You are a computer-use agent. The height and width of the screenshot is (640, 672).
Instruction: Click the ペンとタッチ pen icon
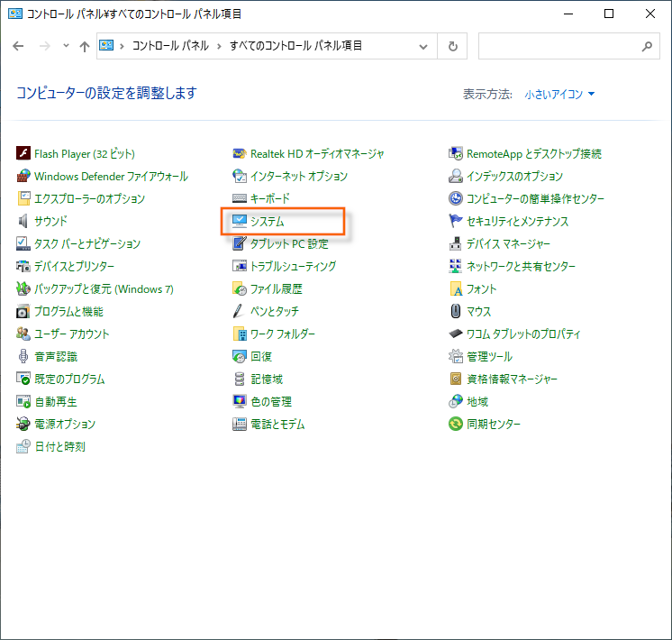pos(239,311)
